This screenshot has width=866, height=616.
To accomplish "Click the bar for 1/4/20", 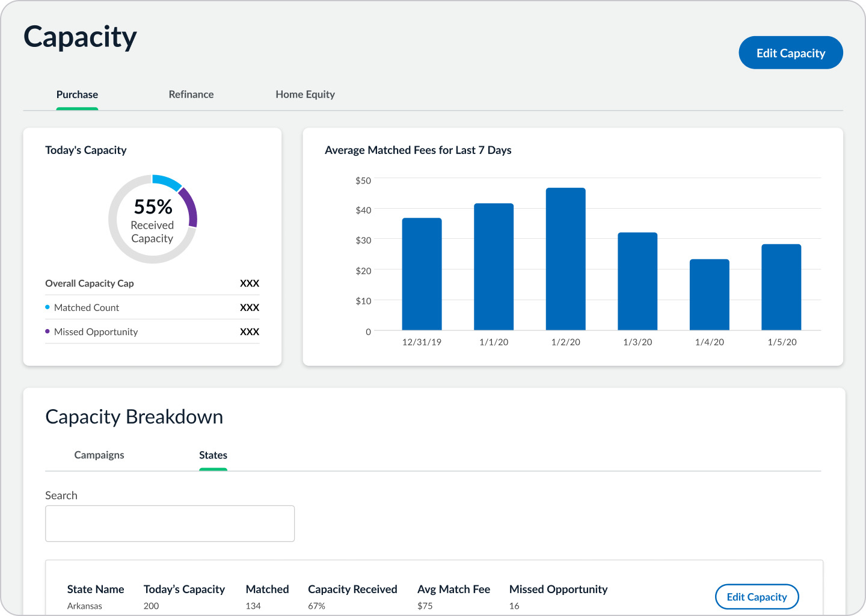I will tap(709, 295).
